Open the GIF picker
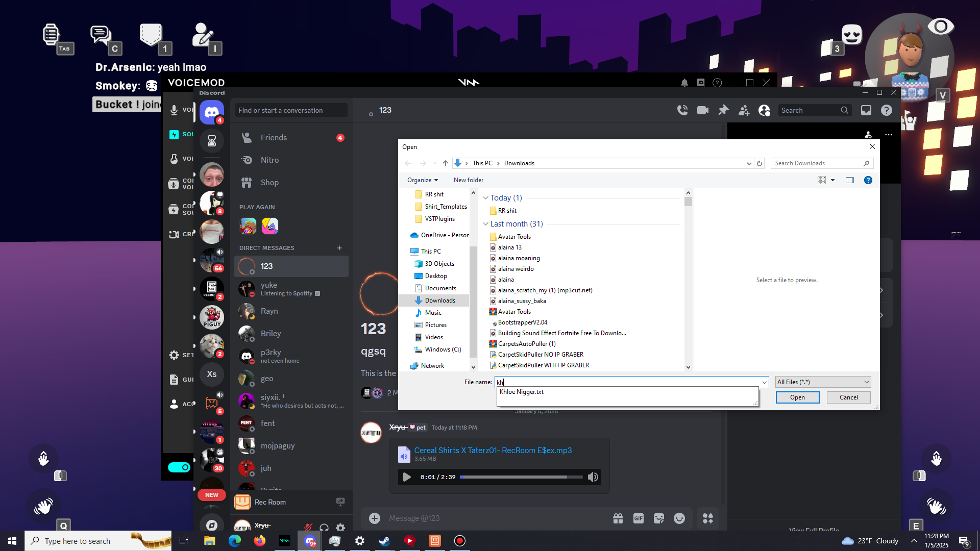 638,518
